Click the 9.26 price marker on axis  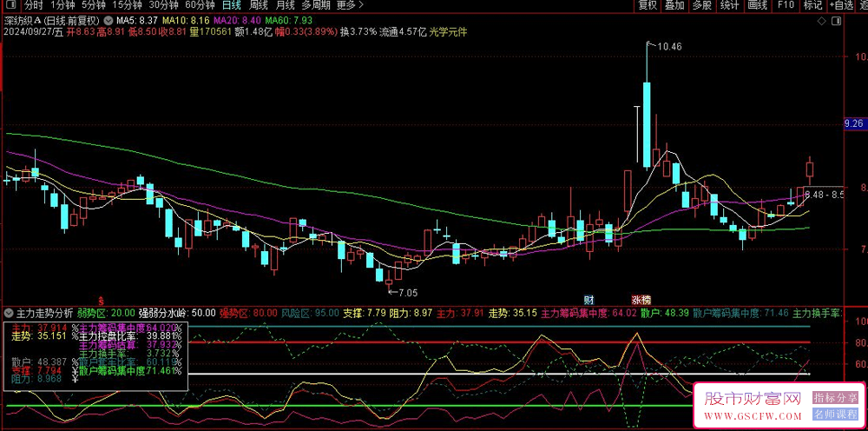856,124
